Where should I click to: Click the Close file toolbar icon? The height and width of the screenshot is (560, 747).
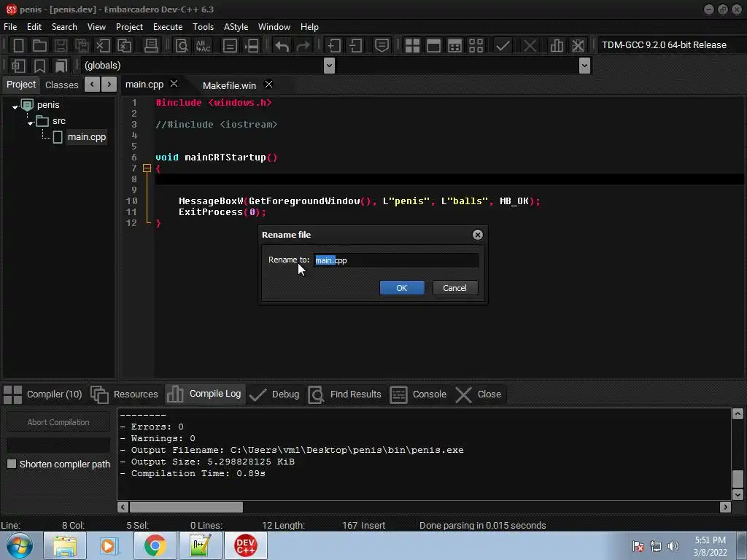(x=103, y=45)
